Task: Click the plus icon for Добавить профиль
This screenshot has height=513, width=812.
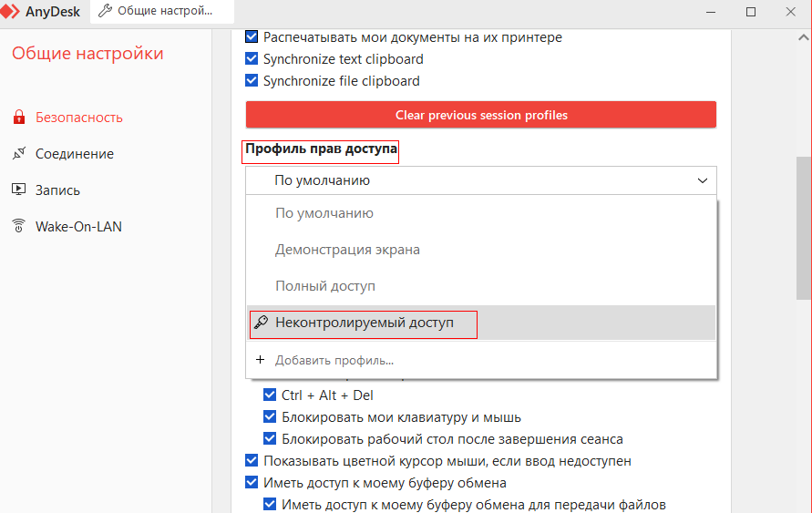Action: click(260, 360)
